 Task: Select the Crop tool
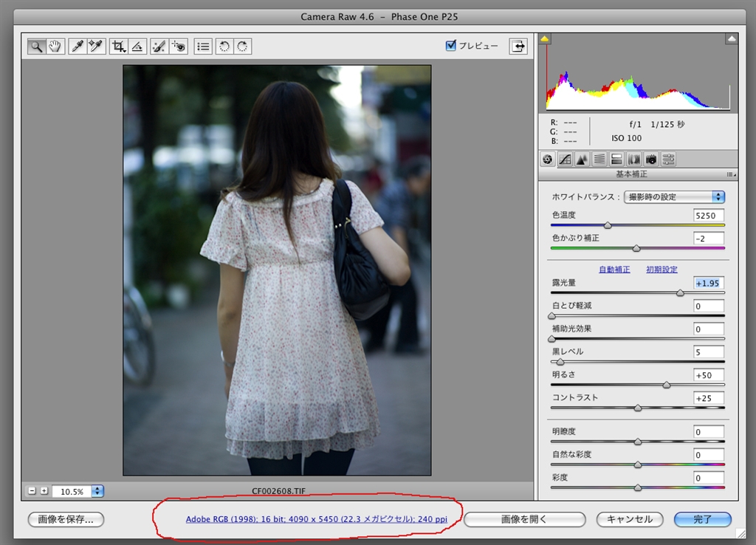[x=119, y=47]
